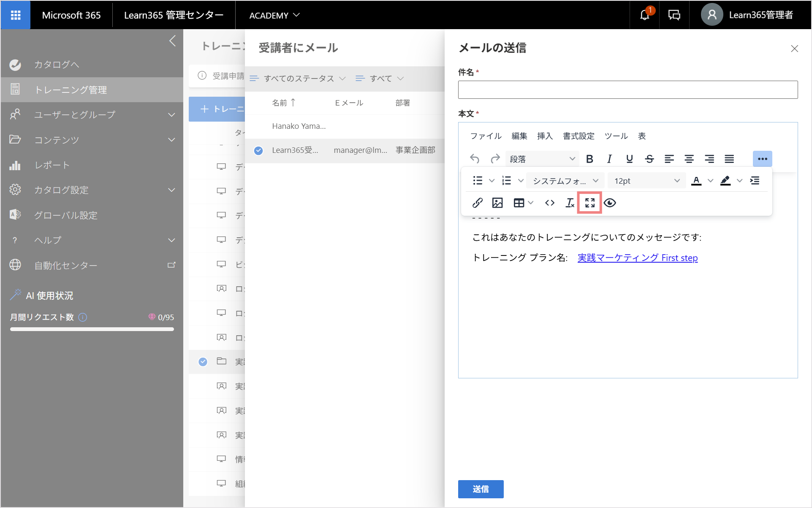Open the notifications bell
The width and height of the screenshot is (812, 508).
click(644, 15)
